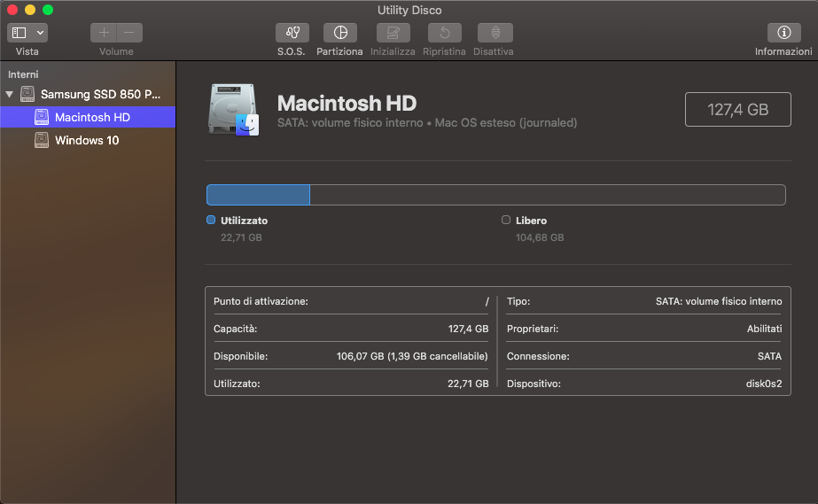Click the Utilizzato blue legend swatch
The image size is (818, 504).
(x=211, y=220)
